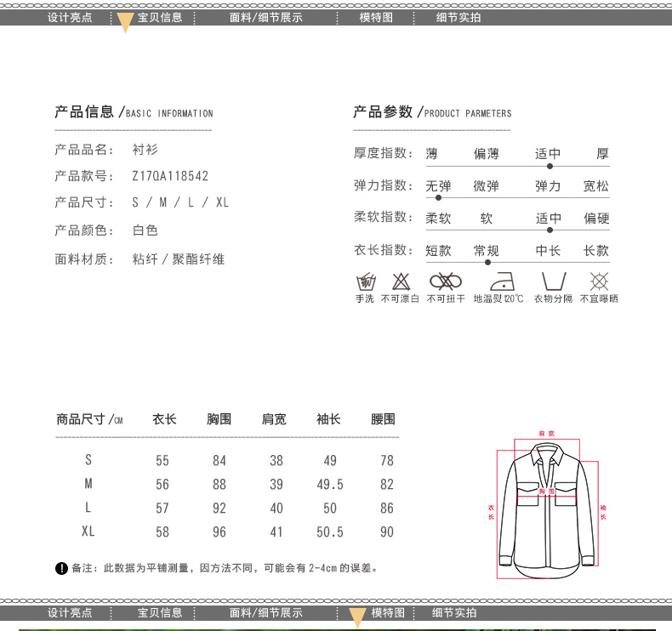672x631 pixels.
Task: Click the low-temperature iron icon
Action: click(x=498, y=281)
